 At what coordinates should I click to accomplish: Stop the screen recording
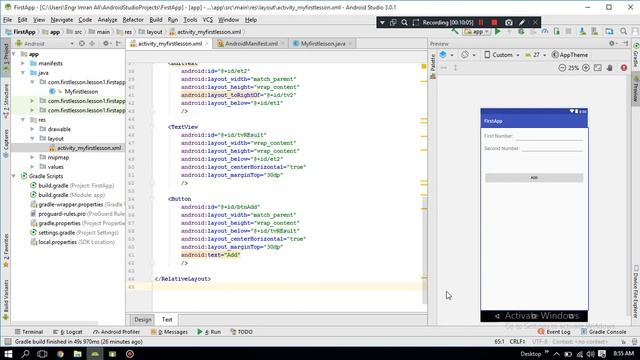point(494,22)
